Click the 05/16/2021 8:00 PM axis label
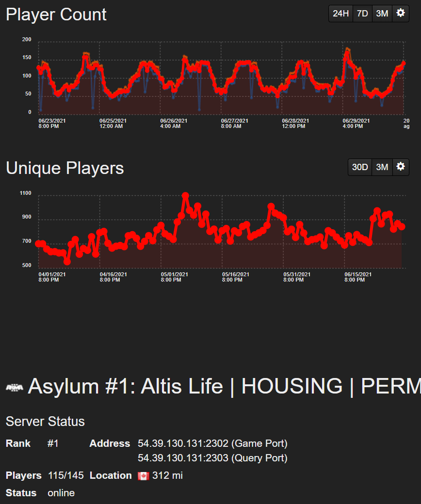 235,277
